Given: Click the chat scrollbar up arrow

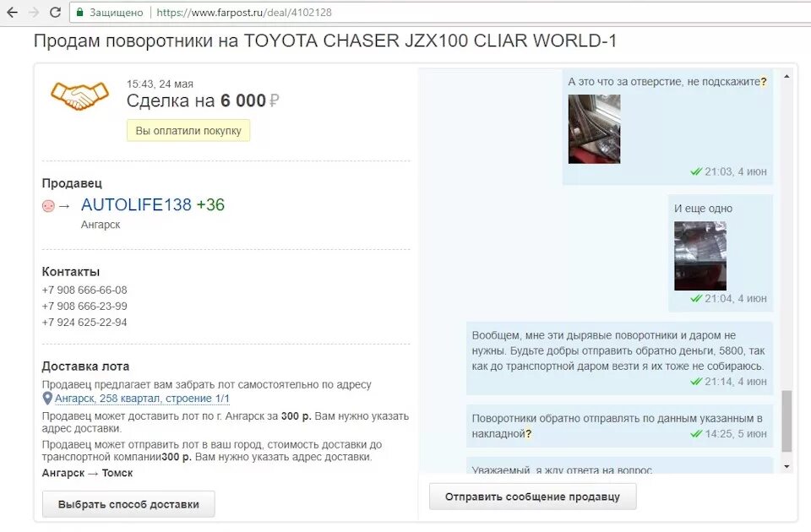Looking at the screenshot, I should click(787, 77).
